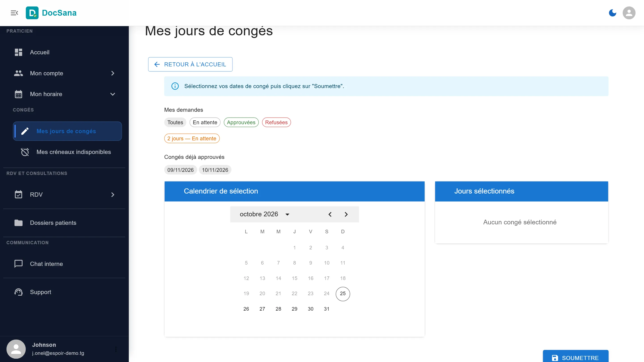
Task: Collapse the sidebar with the hamburger icon
Action: click(x=15, y=13)
